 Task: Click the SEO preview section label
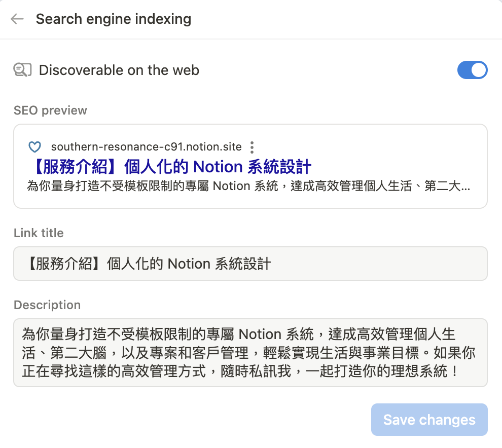[50, 110]
